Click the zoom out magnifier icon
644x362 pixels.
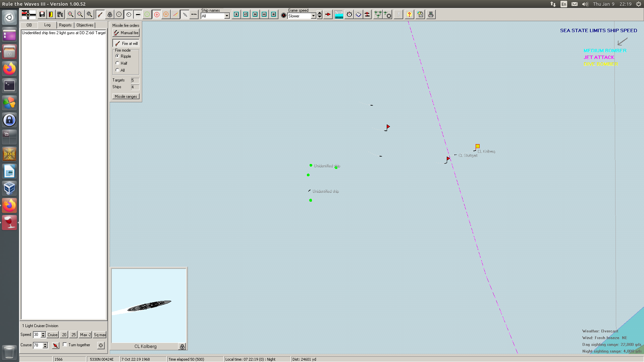pyautogui.click(x=80, y=14)
